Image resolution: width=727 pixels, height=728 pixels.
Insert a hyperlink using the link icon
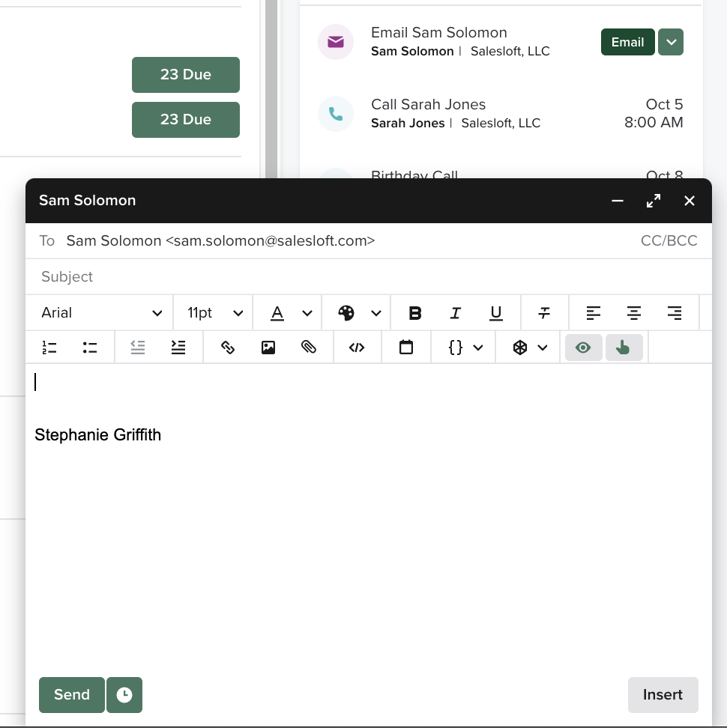point(228,347)
